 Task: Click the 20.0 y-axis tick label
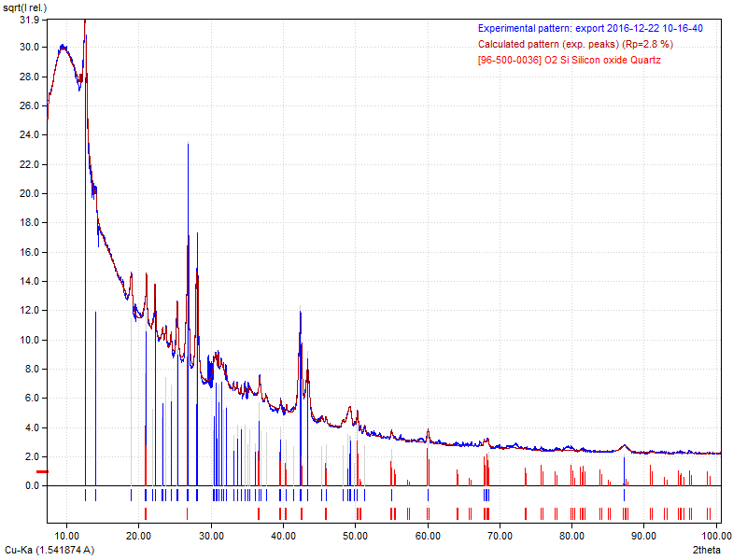click(30, 193)
